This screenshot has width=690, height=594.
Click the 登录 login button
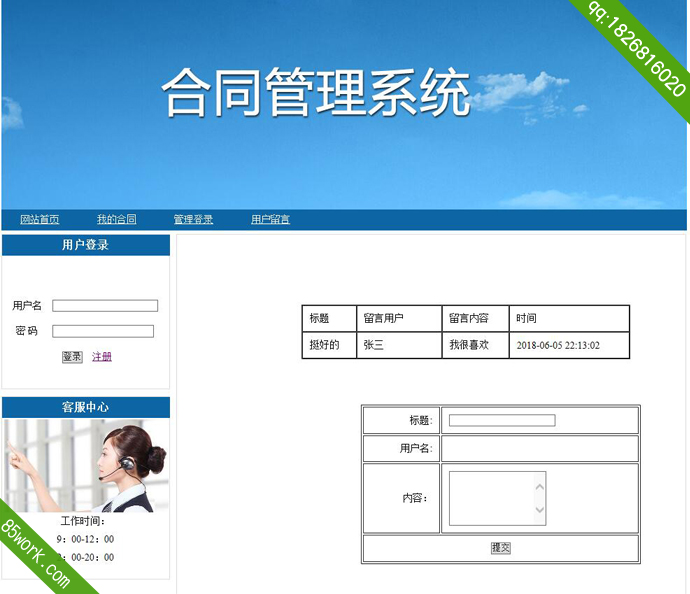click(72, 357)
